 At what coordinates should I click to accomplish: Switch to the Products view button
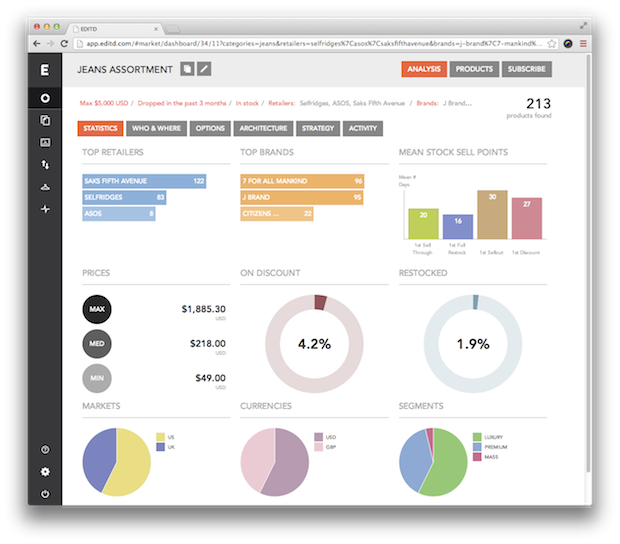pyautogui.click(x=473, y=69)
